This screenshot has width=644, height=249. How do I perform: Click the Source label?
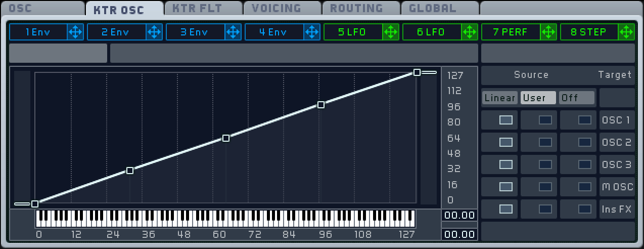(x=531, y=75)
